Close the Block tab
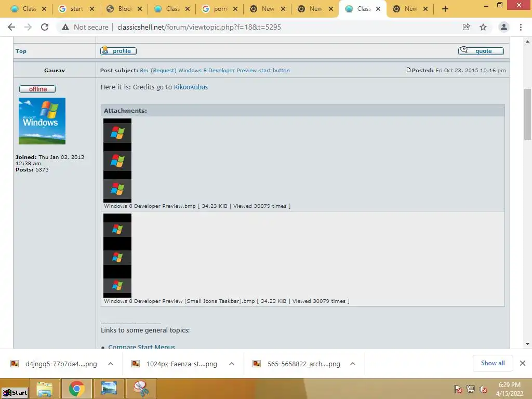532x399 pixels. tap(140, 9)
